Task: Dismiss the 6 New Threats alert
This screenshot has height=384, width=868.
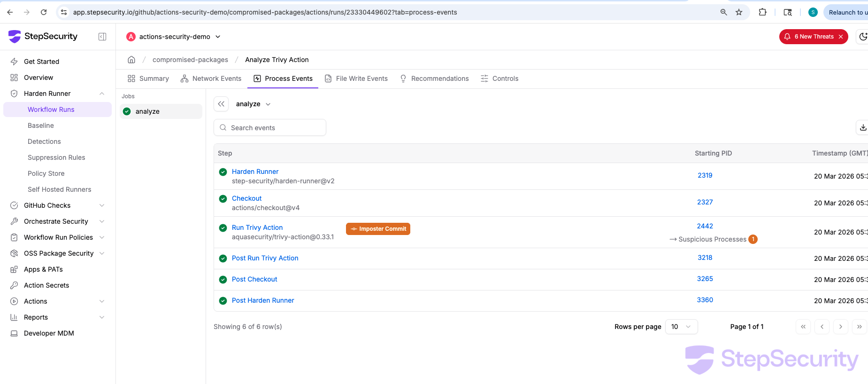Action: click(841, 37)
